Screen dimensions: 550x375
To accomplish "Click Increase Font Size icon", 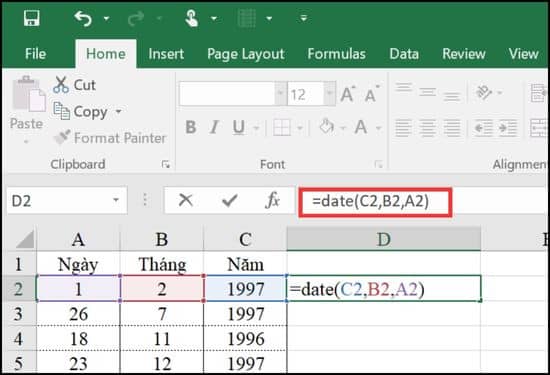I will coord(348,94).
